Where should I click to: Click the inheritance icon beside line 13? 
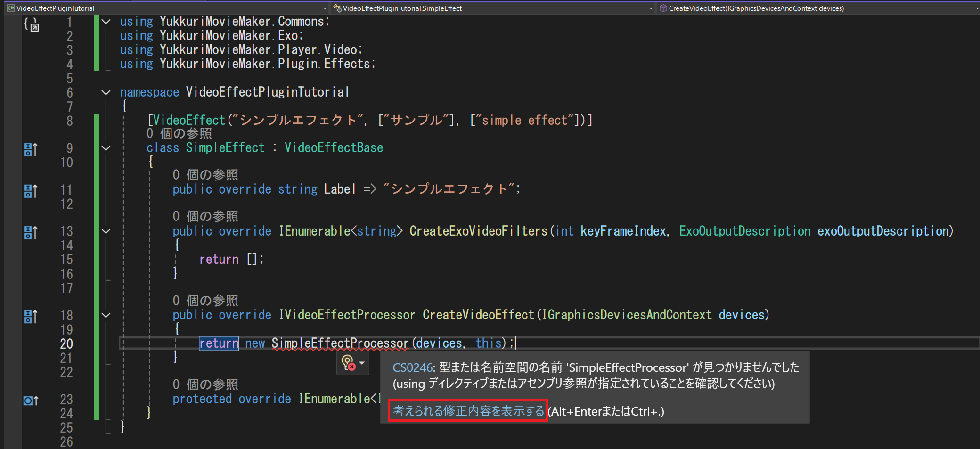pos(31,233)
